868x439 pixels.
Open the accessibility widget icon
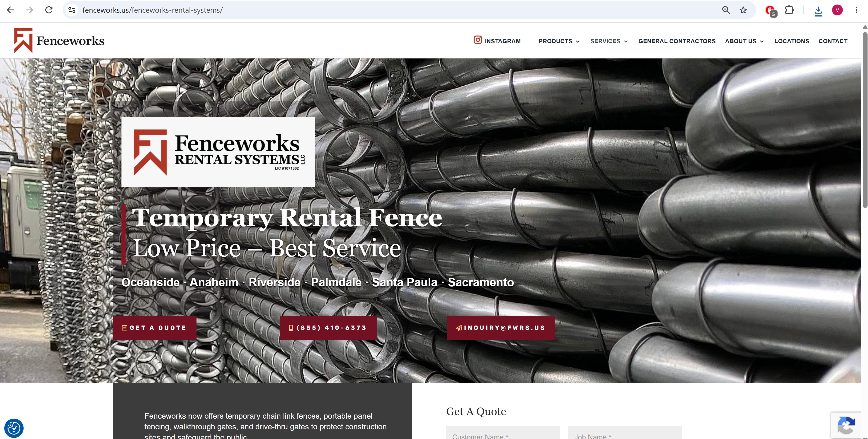tap(14, 428)
